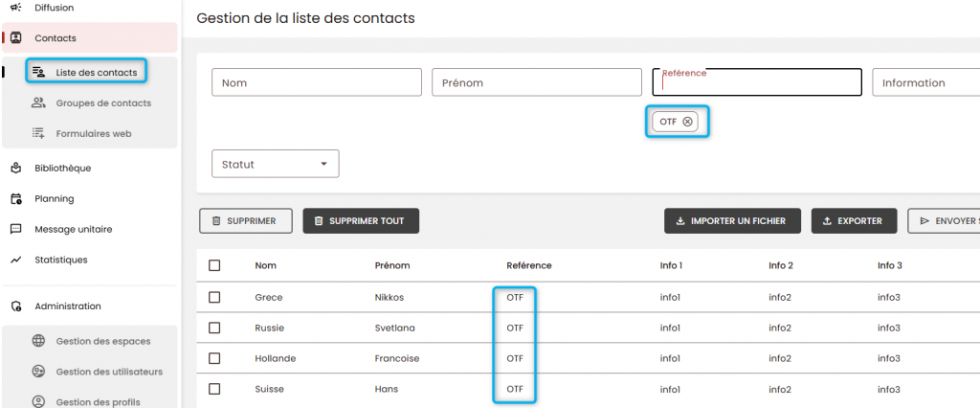Image resolution: width=980 pixels, height=408 pixels.
Task: Click the Svetlana first-name cell
Action: point(394,328)
